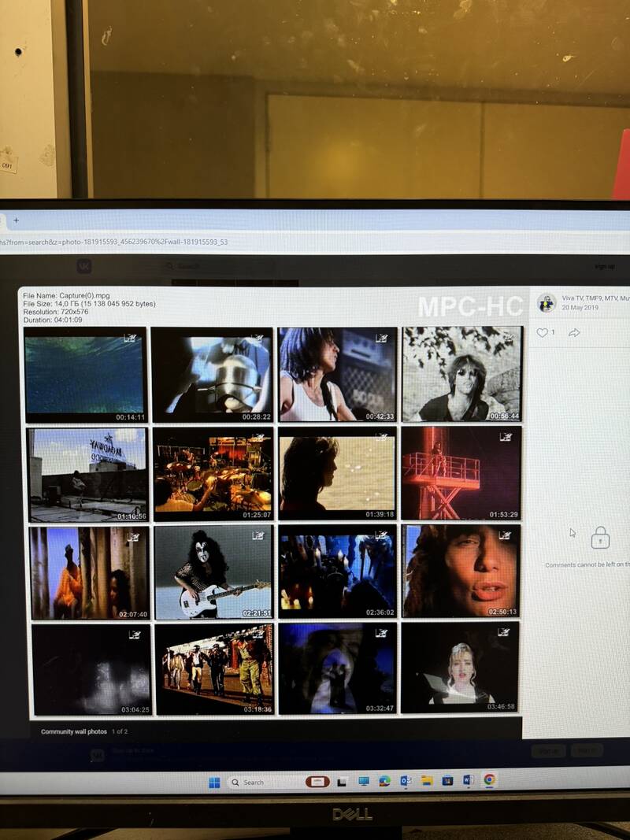Screen dimensions: 630x840
Task: Open Word from the taskbar
Action: click(x=469, y=780)
